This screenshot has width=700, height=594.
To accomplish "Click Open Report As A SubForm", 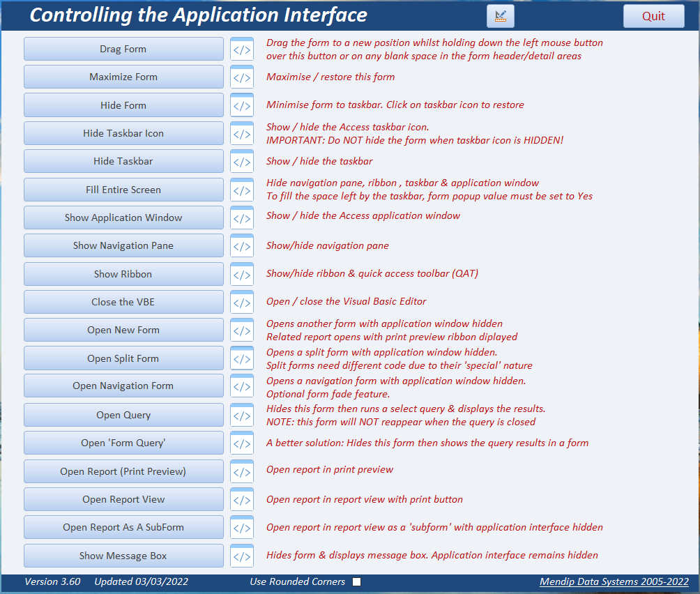I will point(123,528).
